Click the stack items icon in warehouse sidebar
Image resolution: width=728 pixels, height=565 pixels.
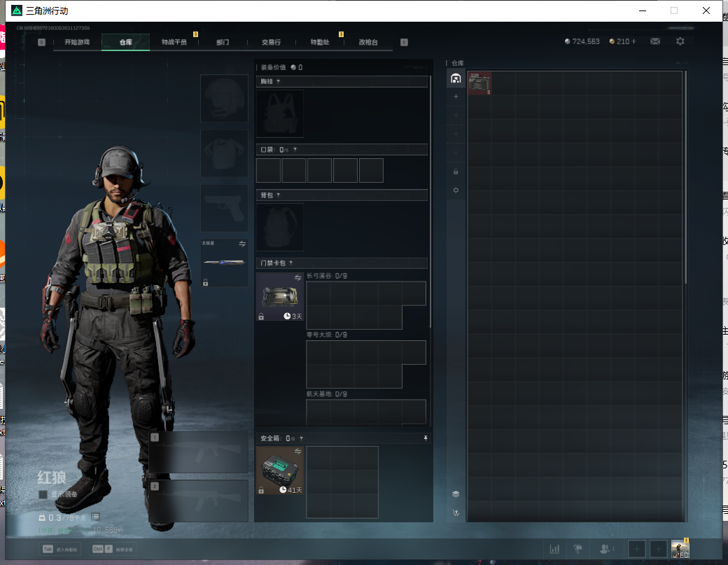pos(456,494)
